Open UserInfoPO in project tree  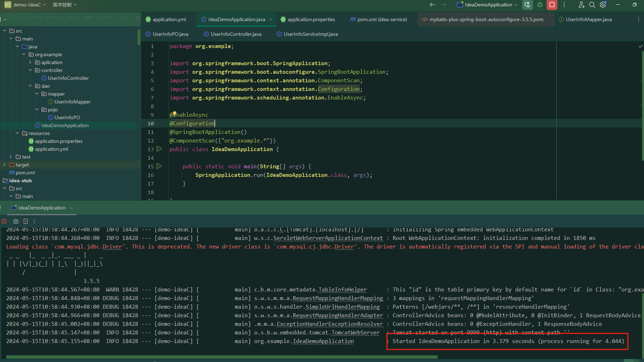point(67,117)
